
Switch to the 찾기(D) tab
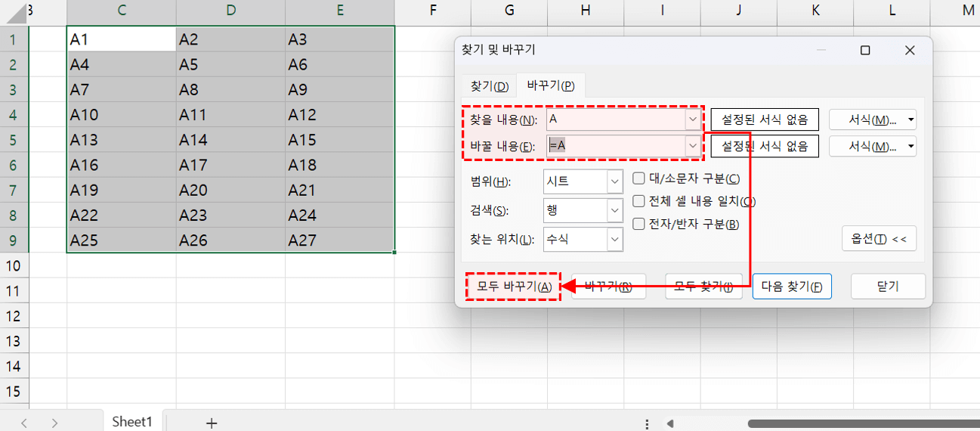490,86
